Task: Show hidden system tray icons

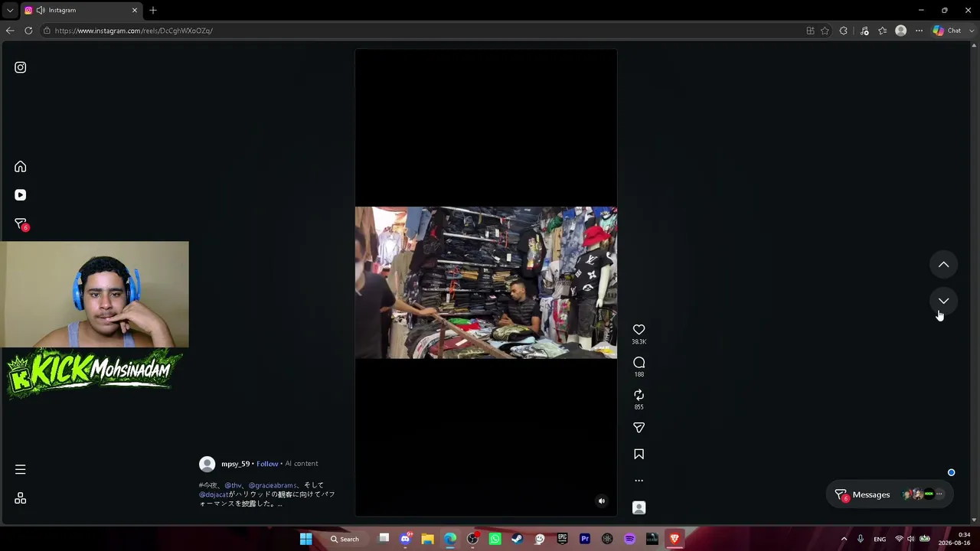Action: coord(844,539)
